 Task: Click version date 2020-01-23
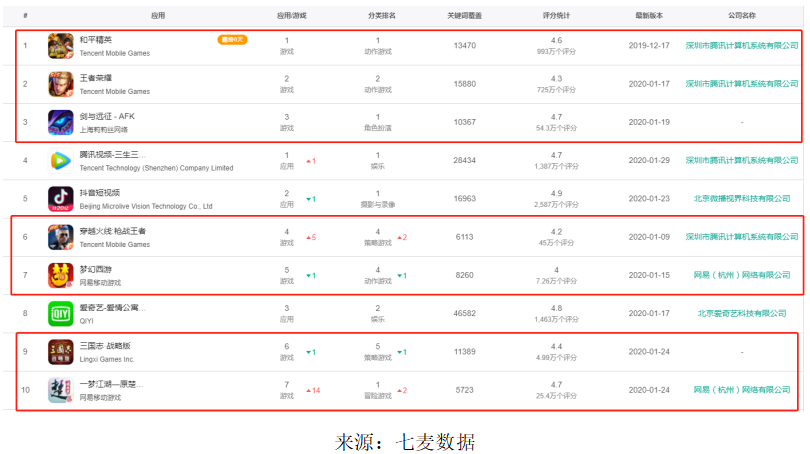649,198
